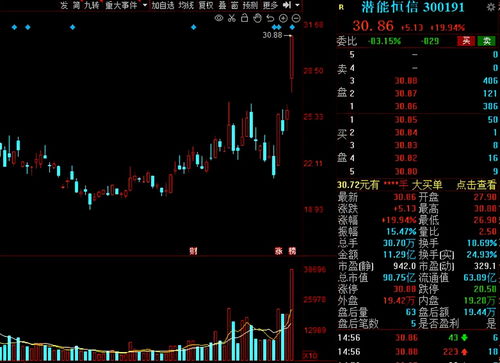The width and height of the screenshot is (500, 363).
Task: Click the 流通值 value 63.89亿
Action: pos(480,278)
